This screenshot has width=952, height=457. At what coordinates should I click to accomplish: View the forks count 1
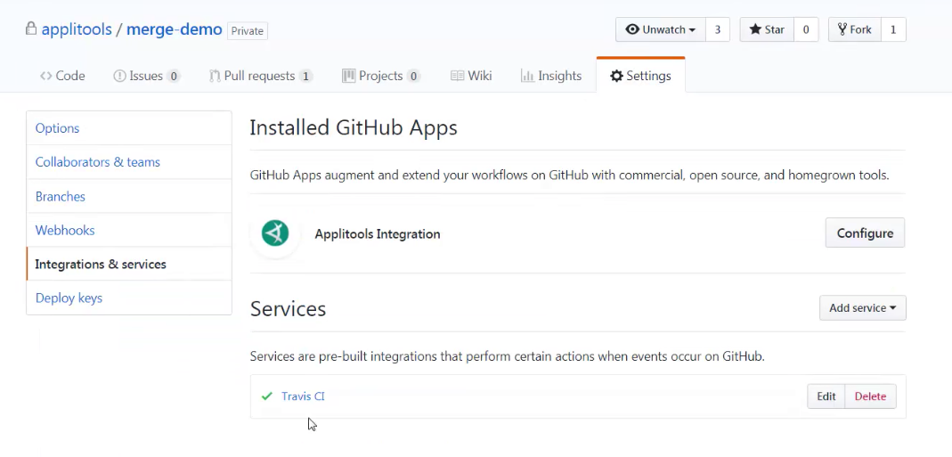(x=892, y=29)
